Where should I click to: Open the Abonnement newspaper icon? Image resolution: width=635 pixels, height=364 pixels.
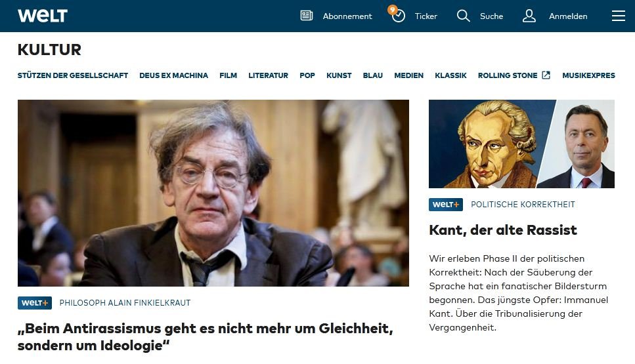coord(307,16)
